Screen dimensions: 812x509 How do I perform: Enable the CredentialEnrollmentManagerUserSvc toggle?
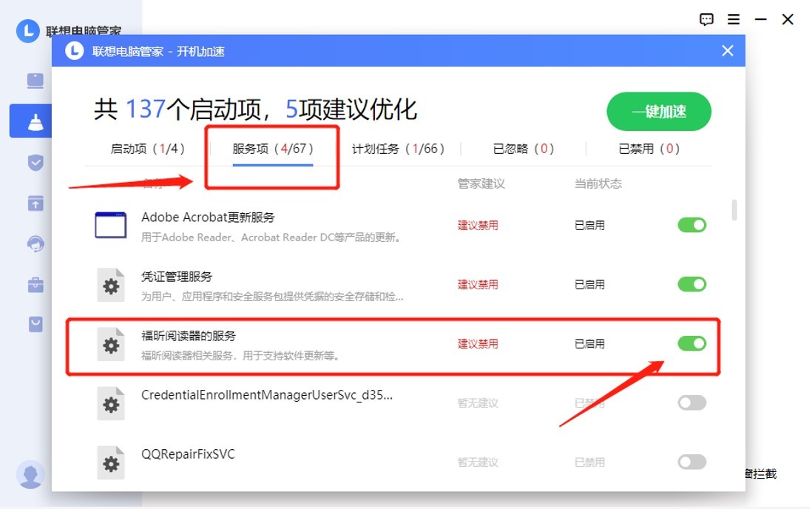click(x=692, y=402)
